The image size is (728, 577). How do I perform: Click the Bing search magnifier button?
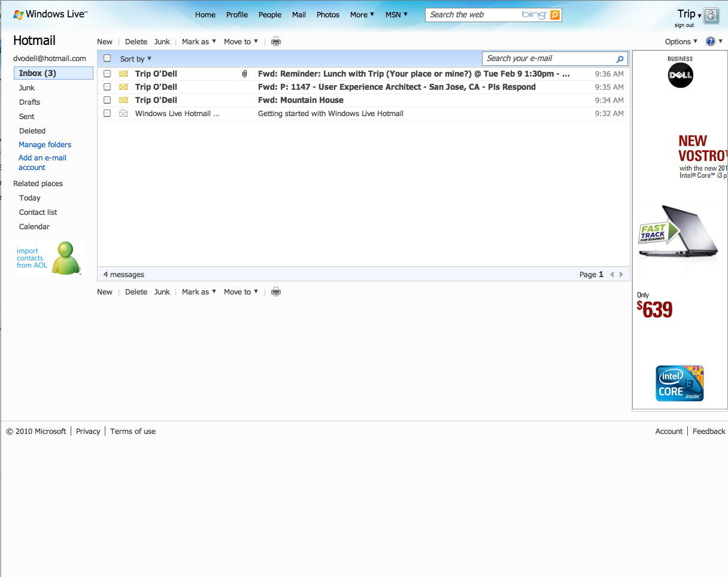(555, 15)
